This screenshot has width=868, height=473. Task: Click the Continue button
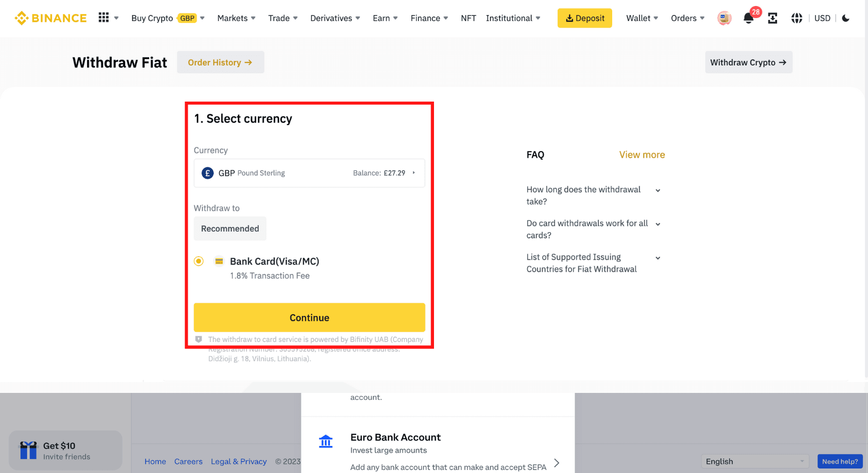tap(309, 317)
